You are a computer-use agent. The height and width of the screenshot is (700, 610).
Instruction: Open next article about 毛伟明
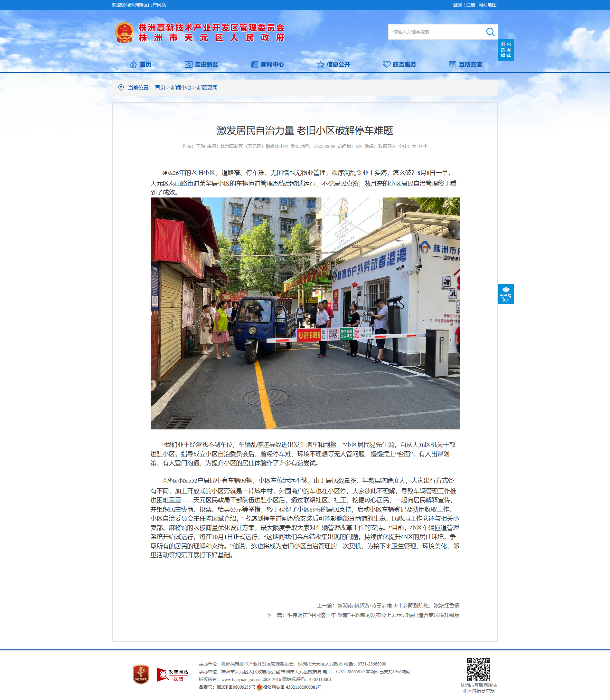click(x=373, y=615)
